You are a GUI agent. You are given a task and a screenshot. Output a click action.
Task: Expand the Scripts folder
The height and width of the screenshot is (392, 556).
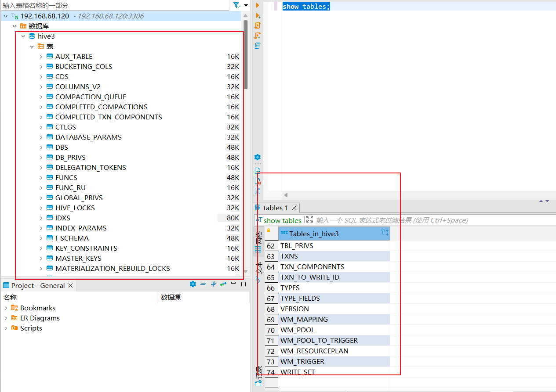pos(6,328)
